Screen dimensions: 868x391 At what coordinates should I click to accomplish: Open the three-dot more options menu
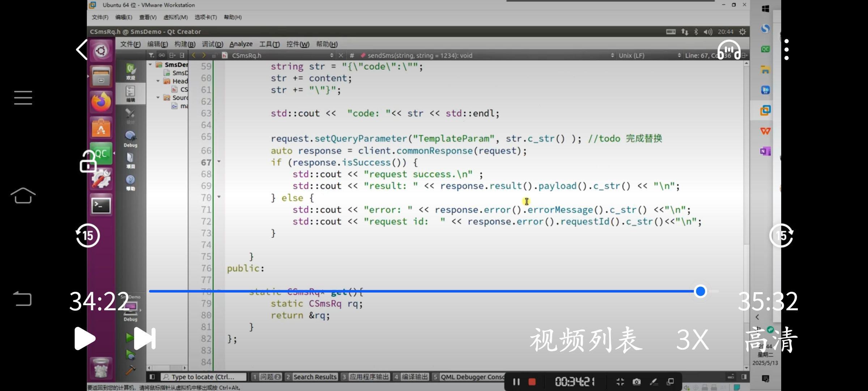pos(786,50)
